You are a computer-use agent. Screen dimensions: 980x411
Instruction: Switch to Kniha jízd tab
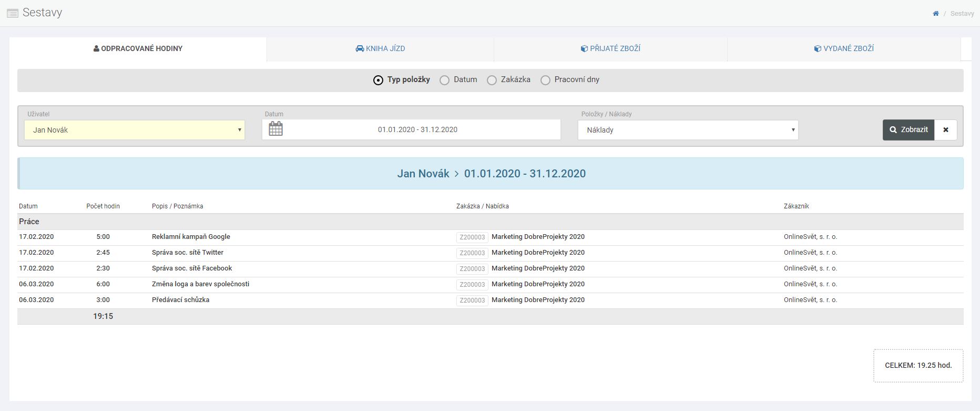coord(380,49)
